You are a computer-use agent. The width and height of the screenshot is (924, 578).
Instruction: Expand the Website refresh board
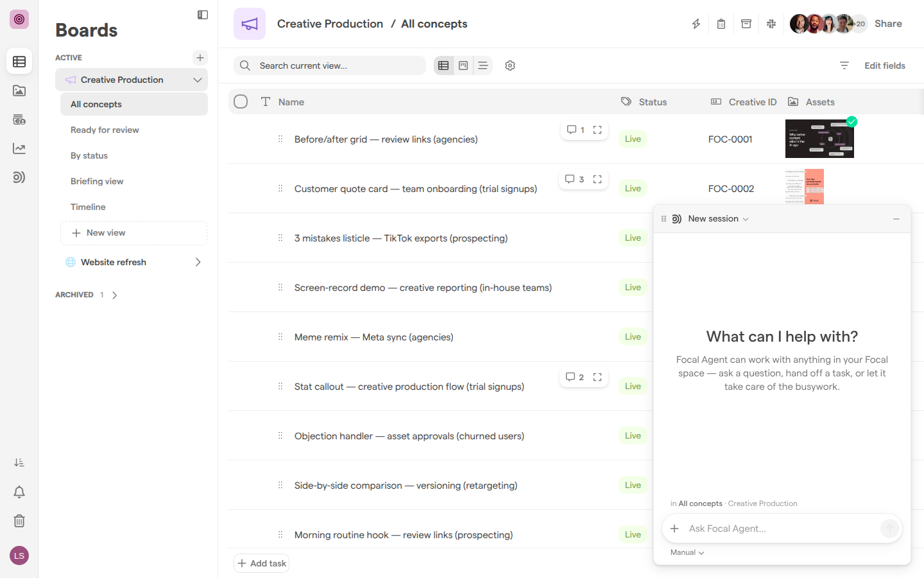pyautogui.click(x=198, y=262)
